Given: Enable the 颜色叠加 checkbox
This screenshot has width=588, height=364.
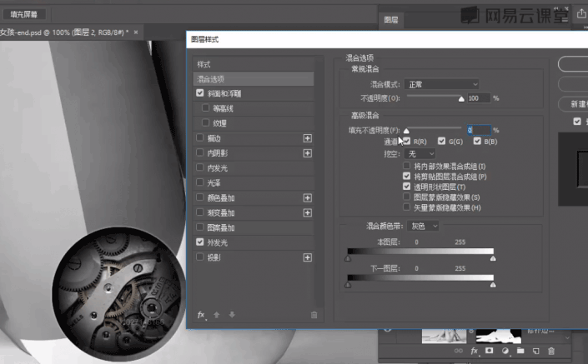Looking at the screenshot, I should coord(200,197).
